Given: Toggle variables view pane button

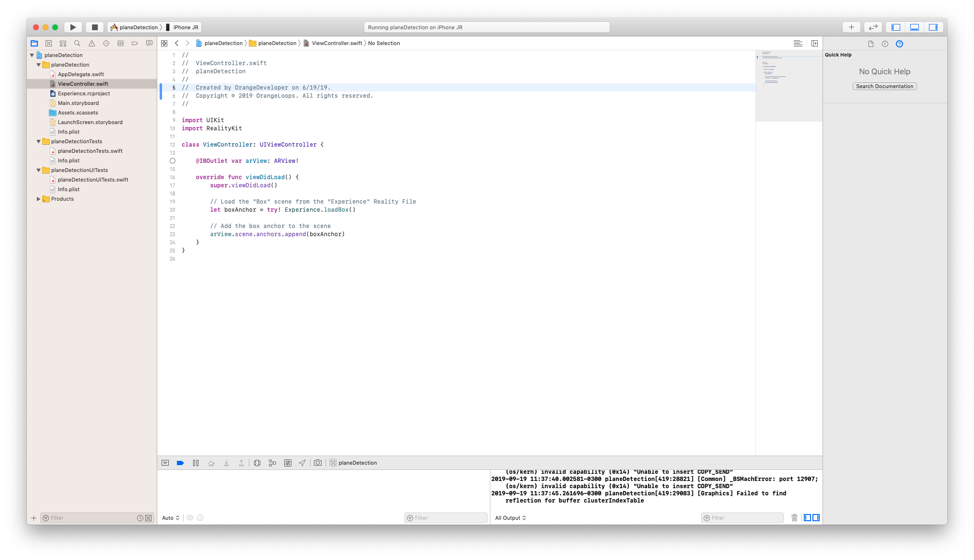Looking at the screenshot, I should coord(807,518).
